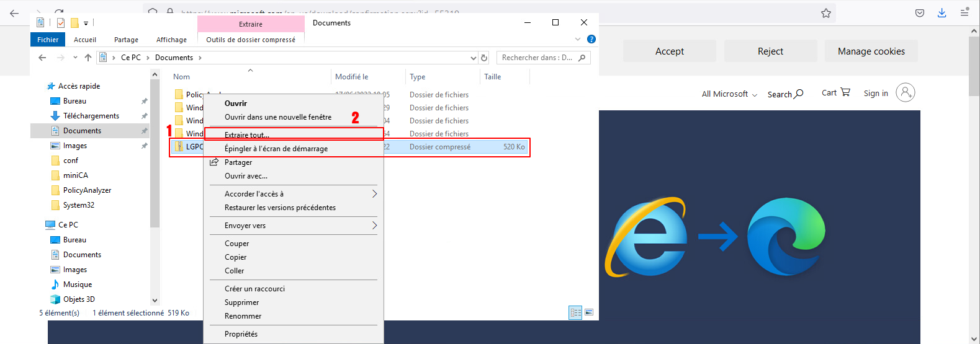Viewport: 980px width, 344px height.
Task: Click the browser bookmark star icon
Action: [x=825, y=13]
